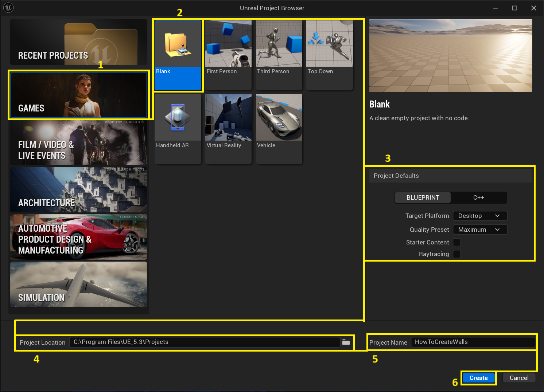The height and width of the screenshot is (392, 544).
Task: Select the Top Down template
Action: (x=330, y=55)
